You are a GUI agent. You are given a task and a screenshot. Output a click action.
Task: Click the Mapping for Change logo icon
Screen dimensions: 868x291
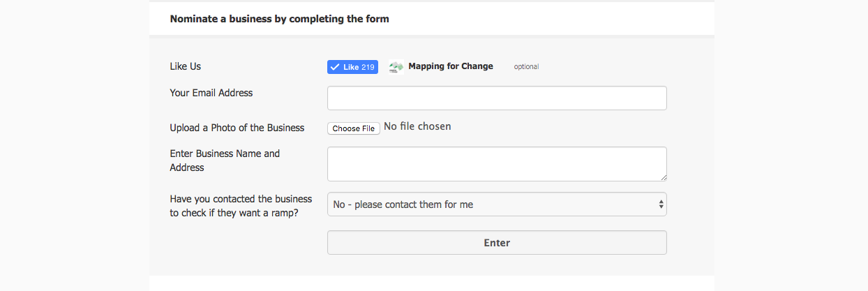coord(396,67)
